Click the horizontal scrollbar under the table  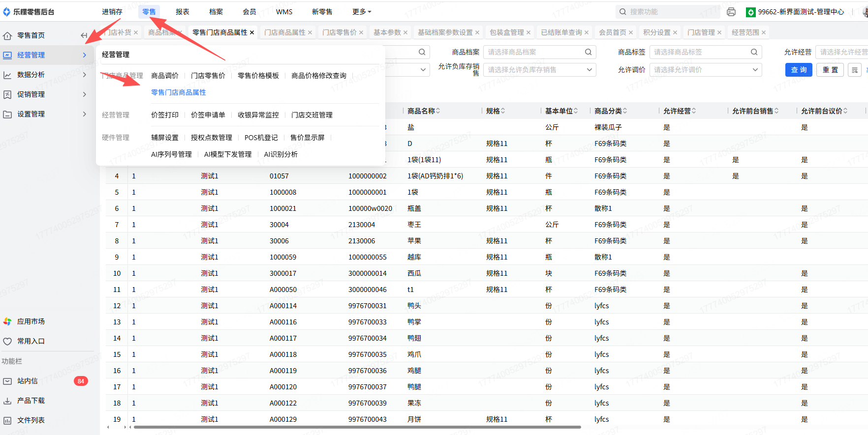pos(357,427)
